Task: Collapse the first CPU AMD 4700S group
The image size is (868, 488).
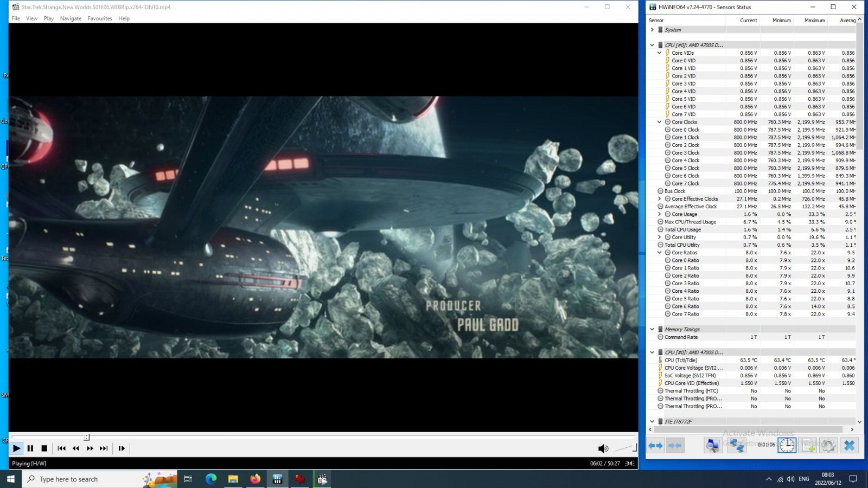Action: pyautogui.click(x=652, y=45)
